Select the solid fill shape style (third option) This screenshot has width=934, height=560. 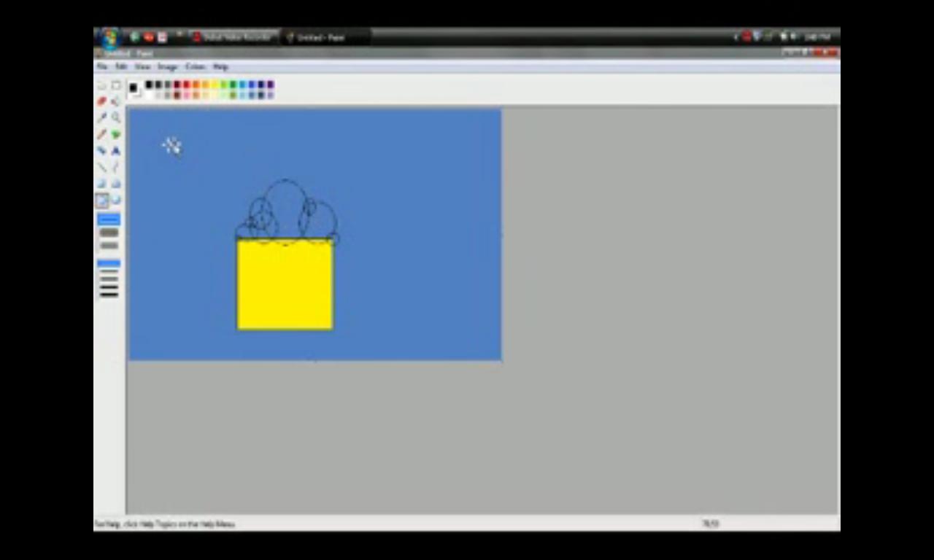(x=109, y=246)
